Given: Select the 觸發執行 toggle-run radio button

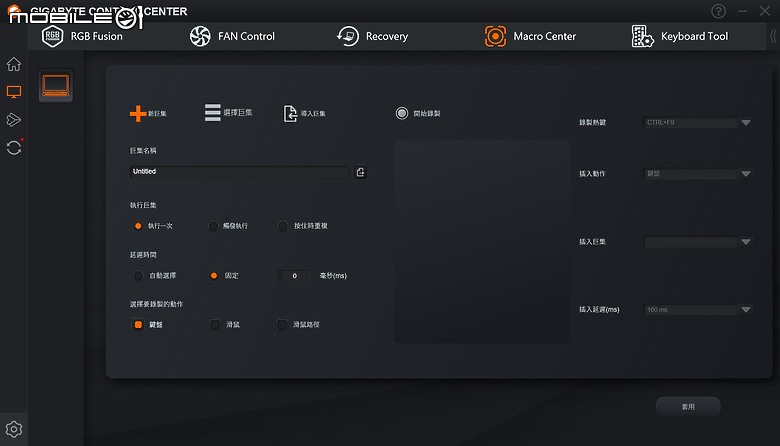Looking at the screenshot, I should click(x=213, y=226).
